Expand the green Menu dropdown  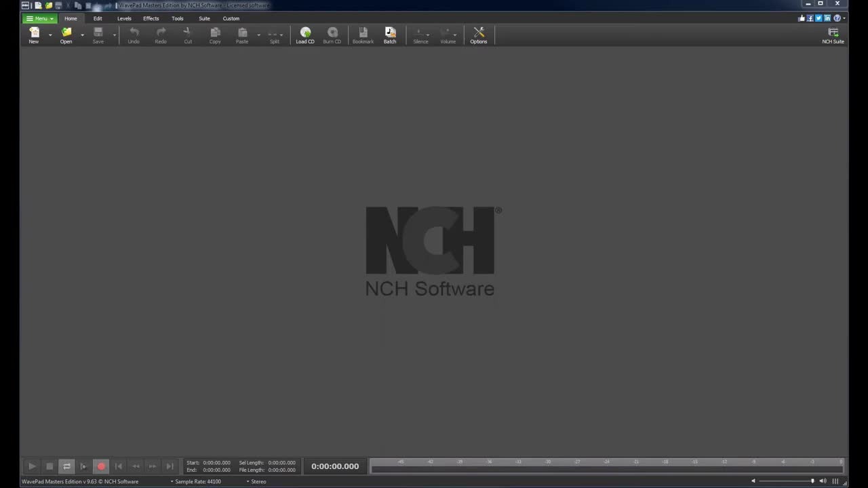point(40,18)
